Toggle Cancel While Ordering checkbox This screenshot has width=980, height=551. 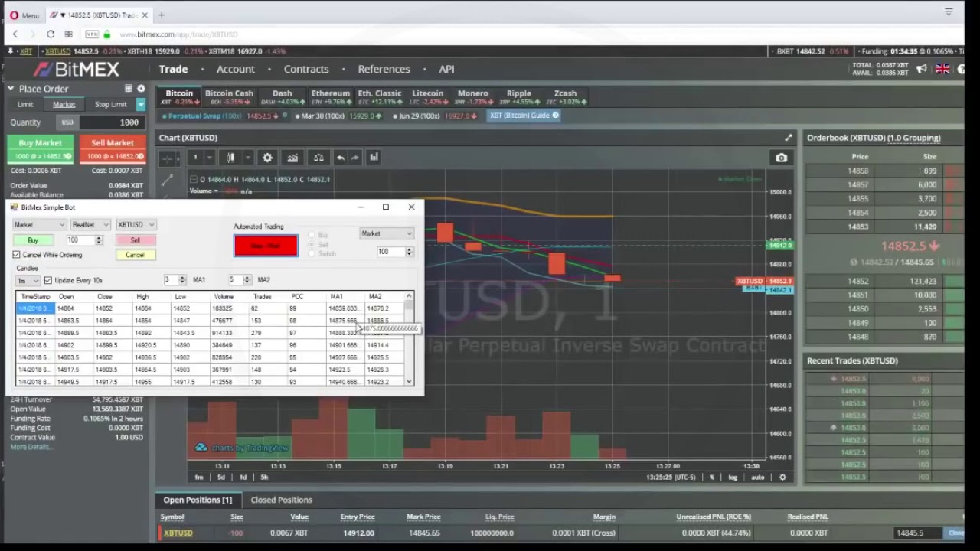(17, 255)
